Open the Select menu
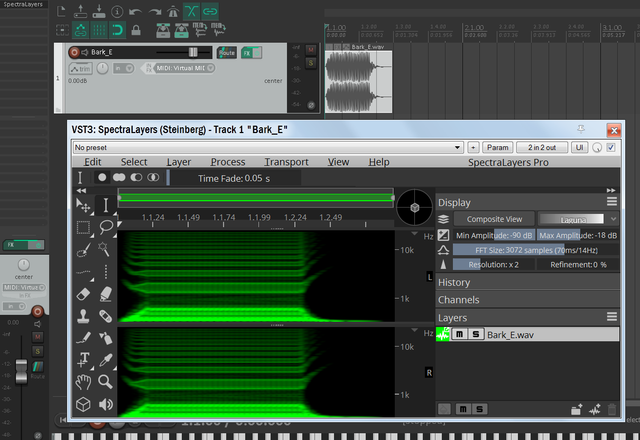The image size is (640, 440). pyautogui.click(x=134, y=162)
